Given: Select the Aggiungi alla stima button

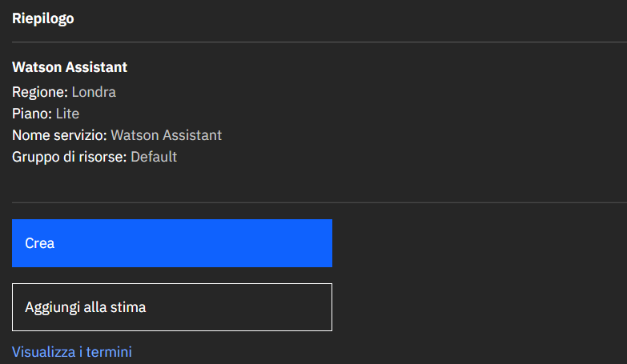Looking at the screenshot, I should 172,307.
